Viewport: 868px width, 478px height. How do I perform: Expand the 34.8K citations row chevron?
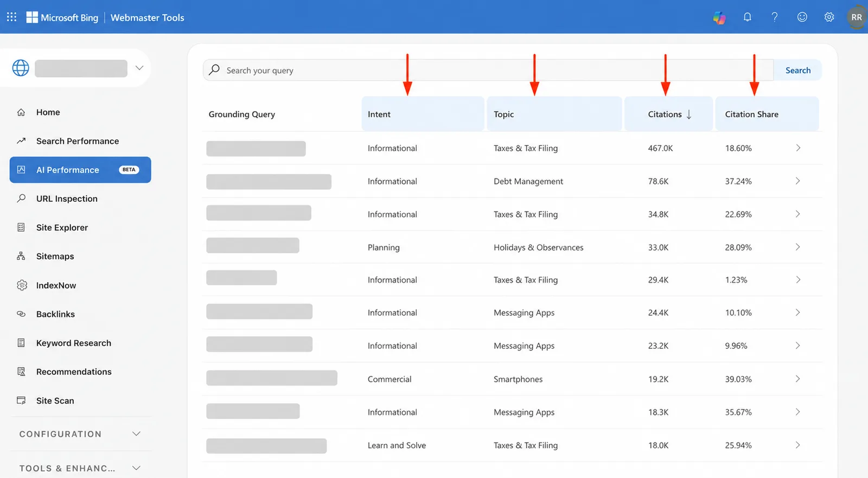click(x=798, y=214)
